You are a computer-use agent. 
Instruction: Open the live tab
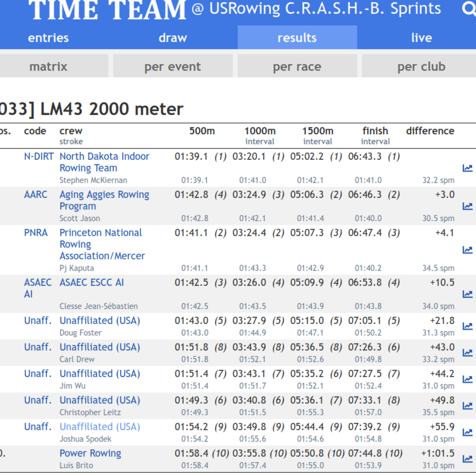(421, 38)
